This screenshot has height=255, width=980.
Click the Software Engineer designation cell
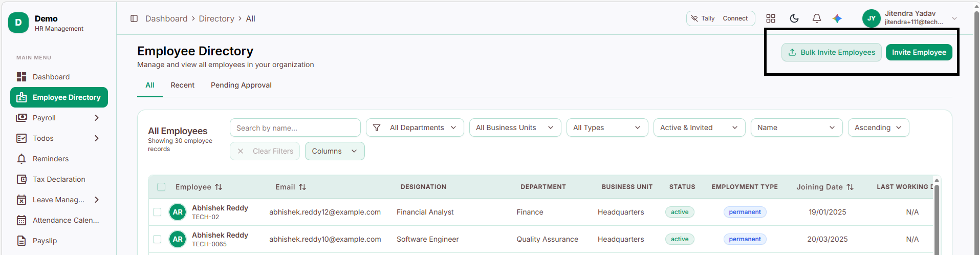[x=427, y=239]
